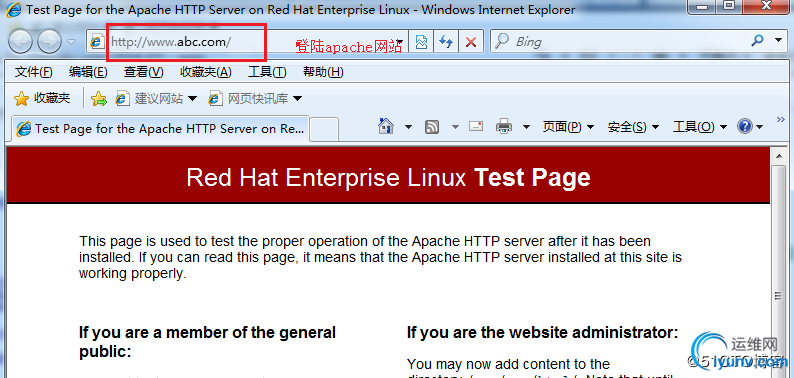Click the vertical scrollbar up arrow
794x378 pixels.
tap(779, 156)
